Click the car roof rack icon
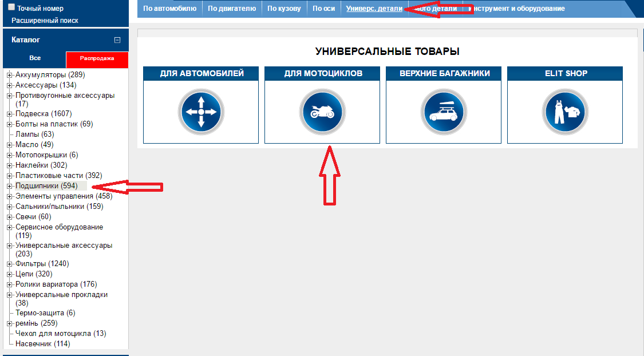The height and width of the screenshot is (356, 644). 443,112
